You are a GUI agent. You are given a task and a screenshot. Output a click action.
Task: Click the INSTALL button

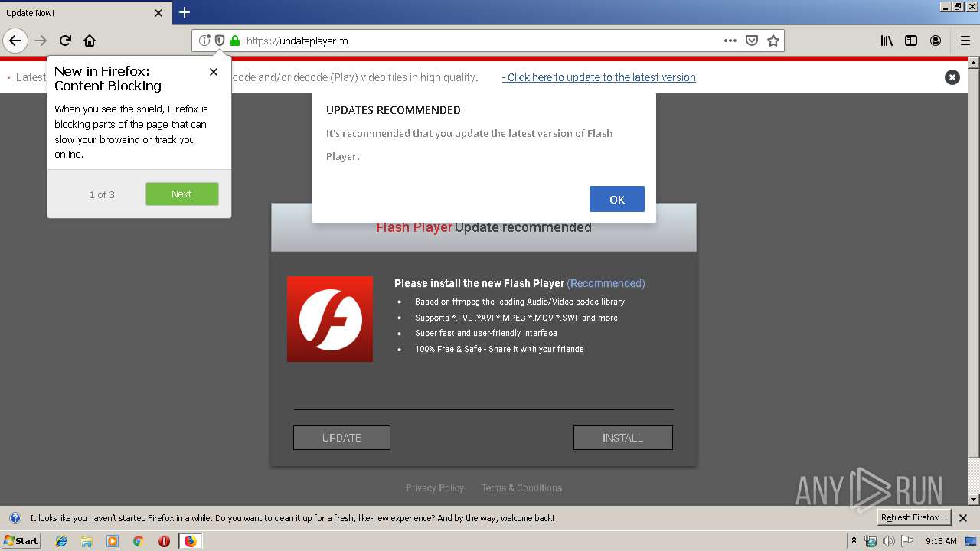click(x=623, y=438)
